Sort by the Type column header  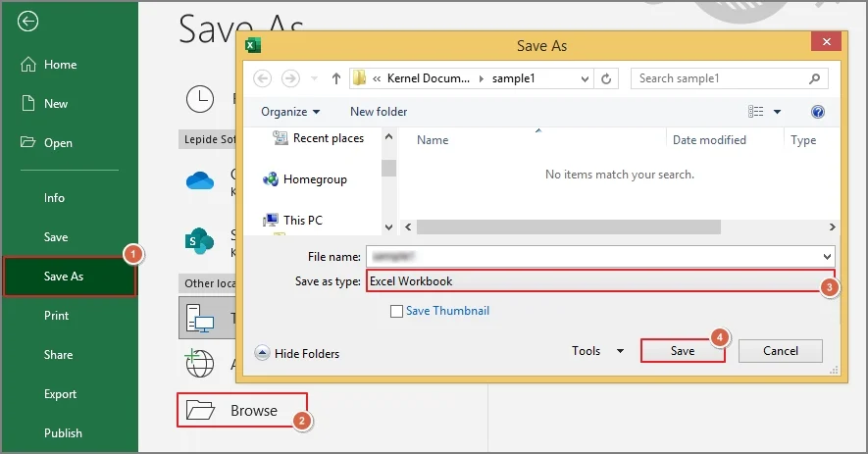(803, 140)
